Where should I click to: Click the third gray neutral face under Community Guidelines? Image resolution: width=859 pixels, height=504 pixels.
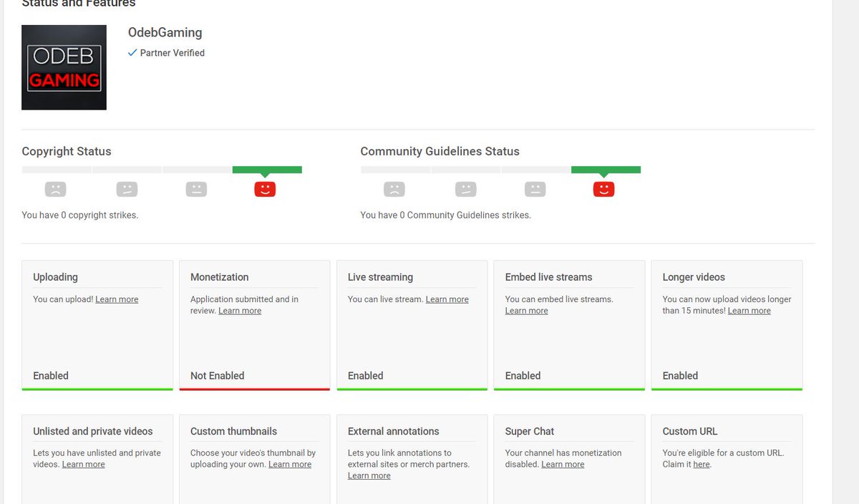tap(535, 189)
